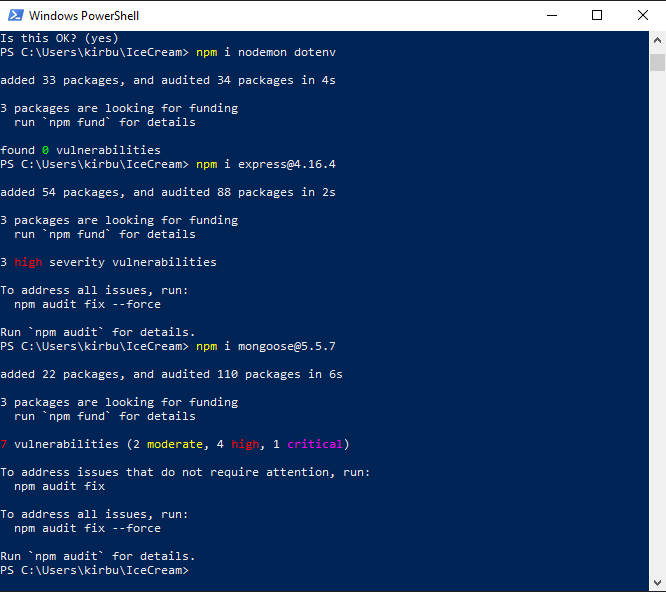Click the yellow 'moderate' word
This screenshot has width=666, height=592.
tap(175, 445)
